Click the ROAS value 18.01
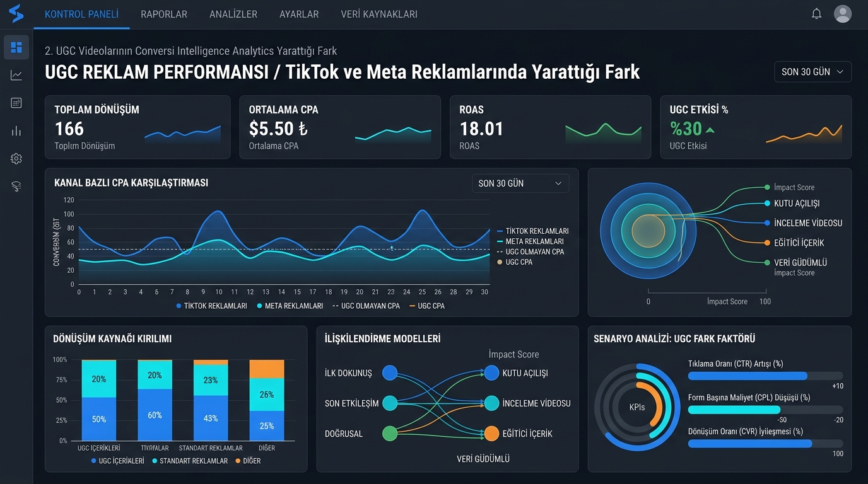This screenshot has width=868, height=484. click(x=481, y=129)
